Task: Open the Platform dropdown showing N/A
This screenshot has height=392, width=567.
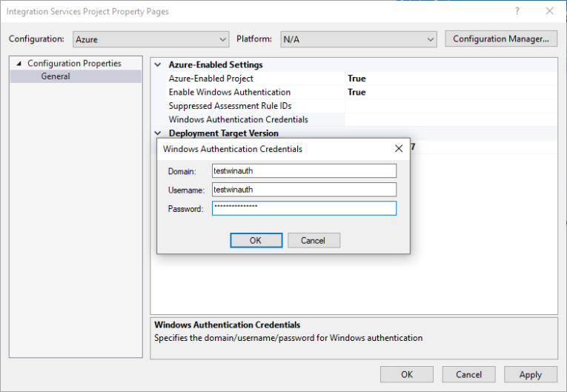Action: pyautogui.click(x=358, y=39)
